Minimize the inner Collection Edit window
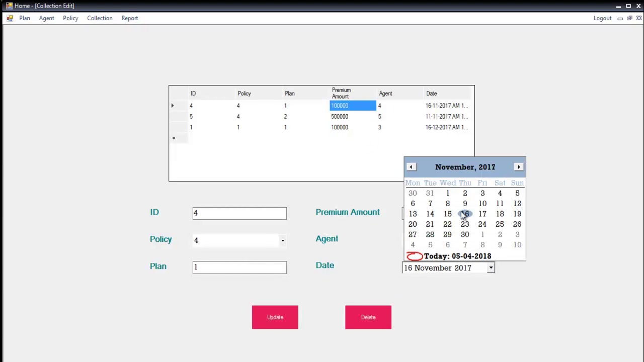Viewport: 644px width, 362px height. tap(620, 18)
